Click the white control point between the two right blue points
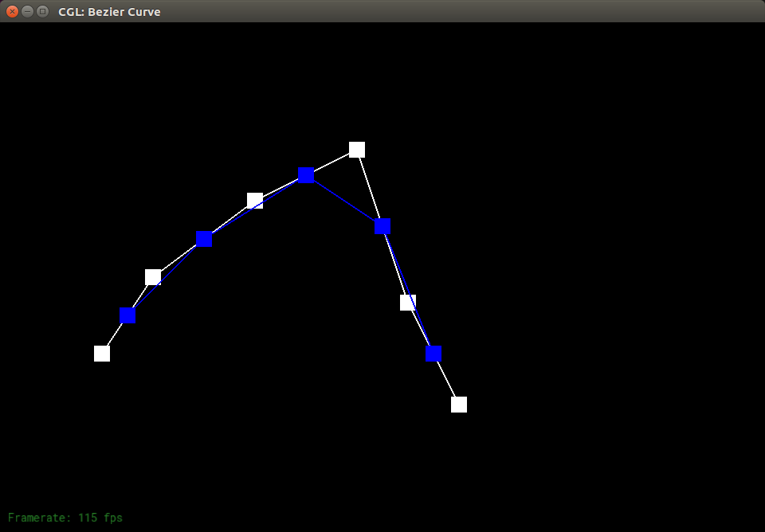The width and height of the screenshot is (765, 532). point(408,303)
